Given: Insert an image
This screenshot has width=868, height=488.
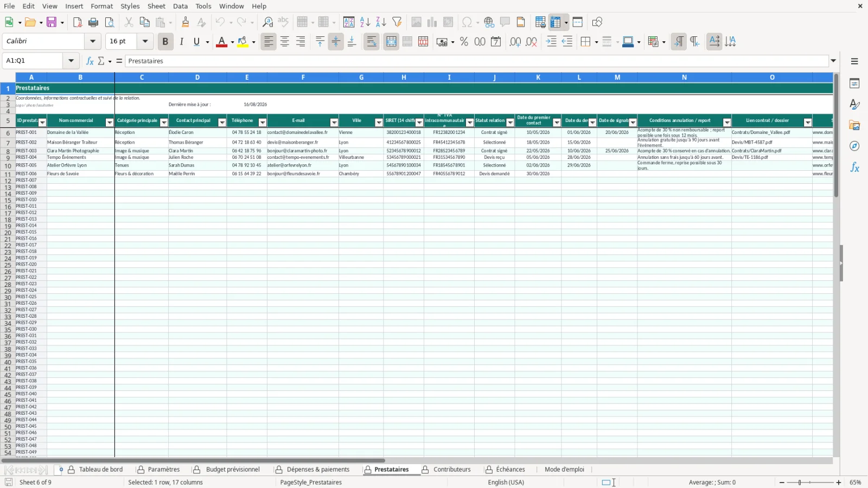Looking at the screenshot, I should (416, 22).
